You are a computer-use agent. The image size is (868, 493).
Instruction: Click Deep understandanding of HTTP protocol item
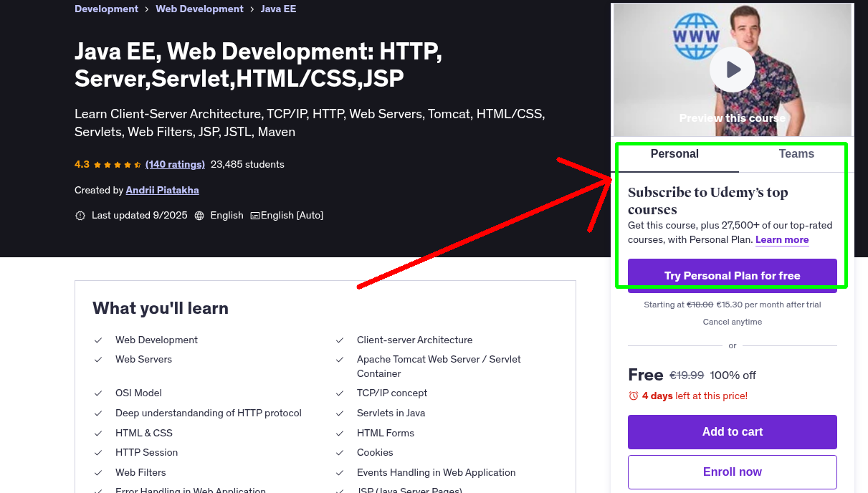coord(209,413)
